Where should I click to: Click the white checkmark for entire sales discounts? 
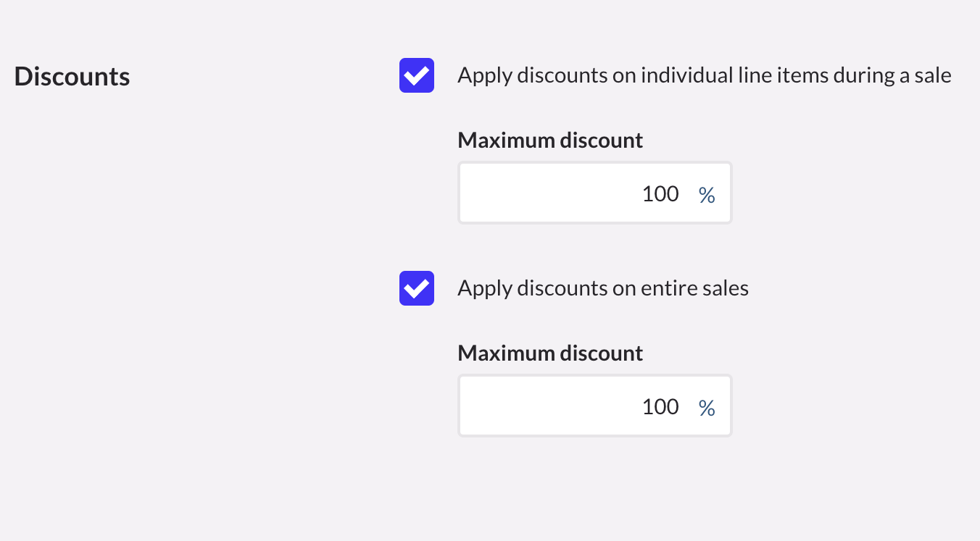pos(417,288)
